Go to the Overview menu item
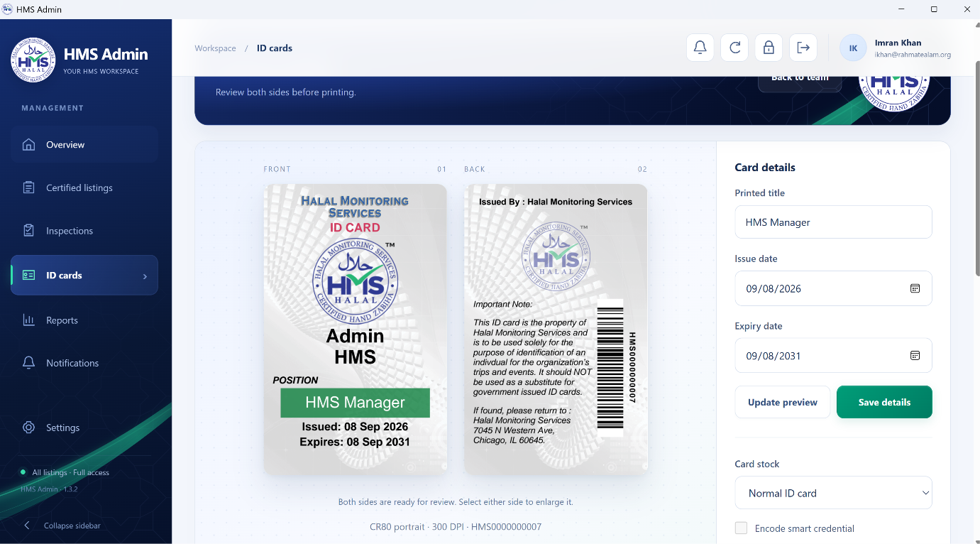This screenshot has width=980, height=544. tap(84, 145)
